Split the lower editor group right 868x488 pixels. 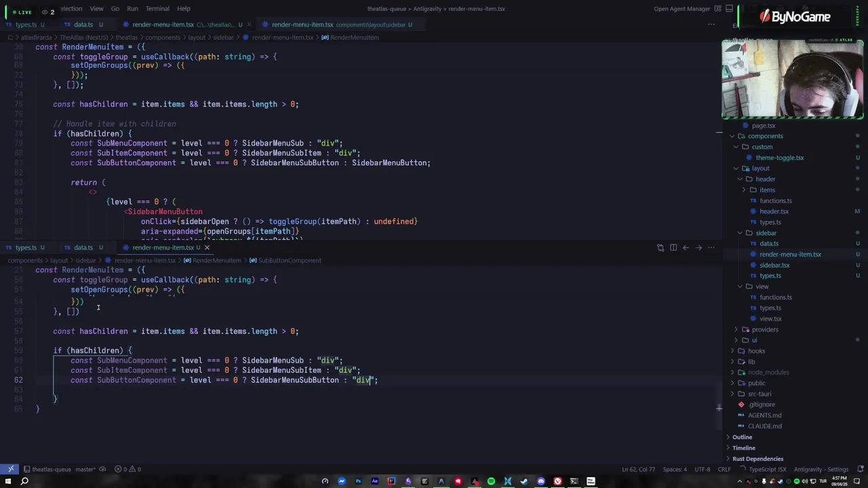[673, 248]
